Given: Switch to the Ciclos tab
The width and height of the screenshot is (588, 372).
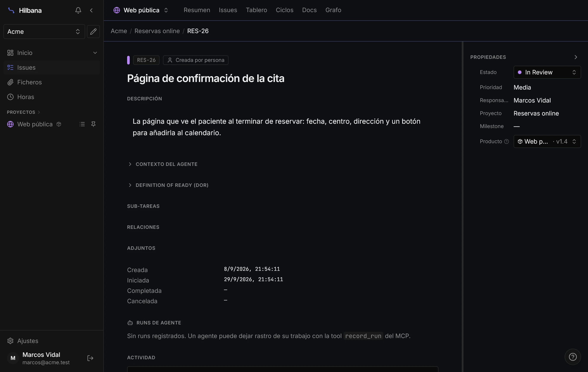Looking at the screenshot, I should tap(284, 10).
